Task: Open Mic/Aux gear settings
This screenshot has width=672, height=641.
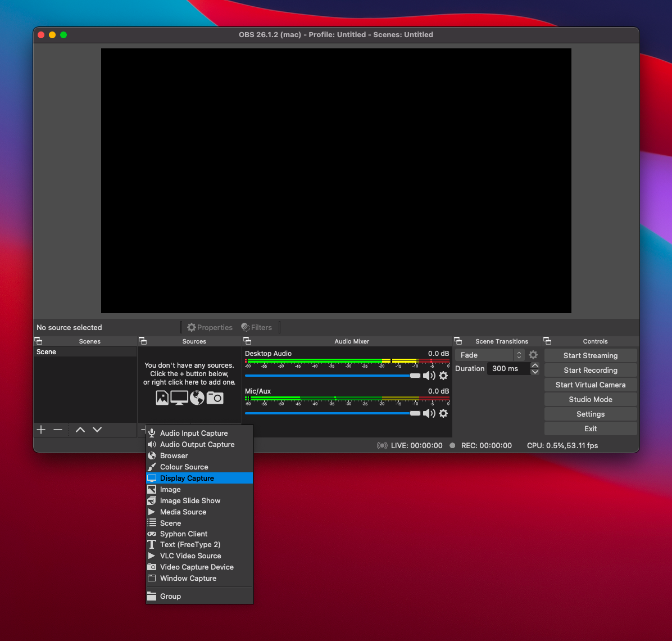Action: point(443,413)
